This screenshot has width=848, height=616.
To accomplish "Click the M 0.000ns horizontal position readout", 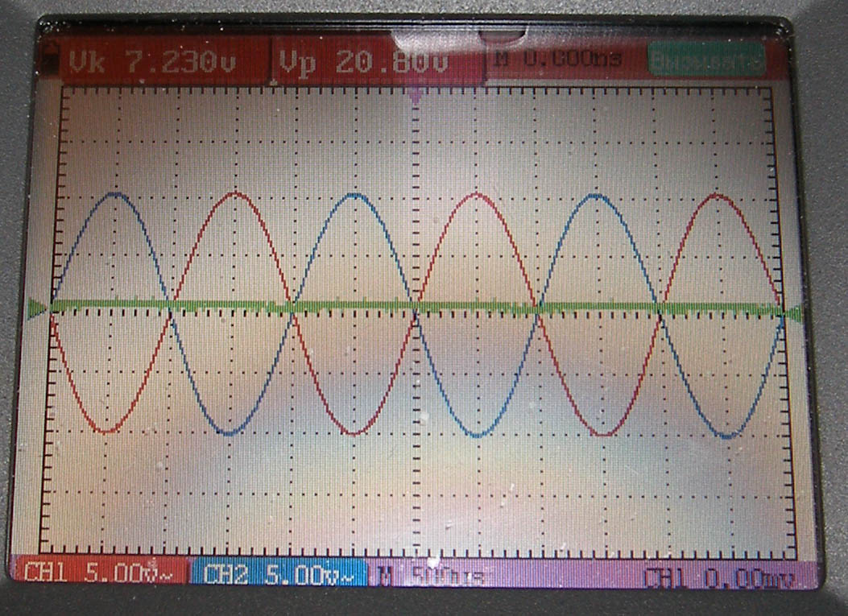I will [x=564, y=60].
